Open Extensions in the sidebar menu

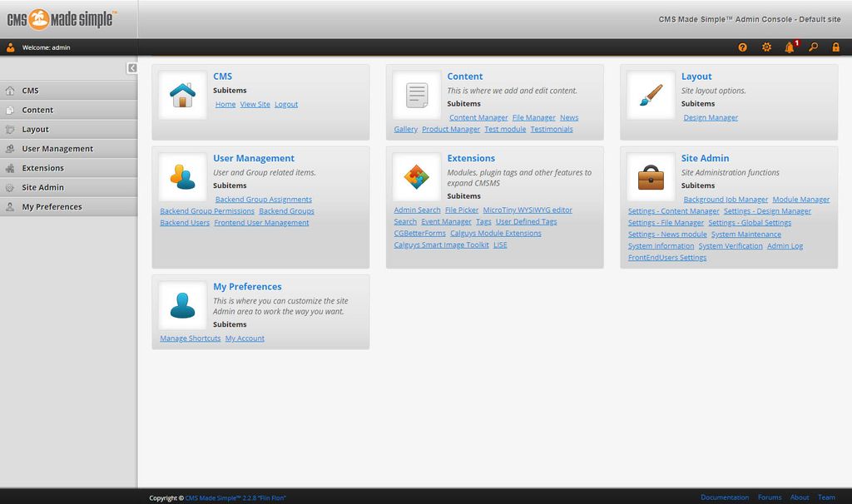point(68,168)
